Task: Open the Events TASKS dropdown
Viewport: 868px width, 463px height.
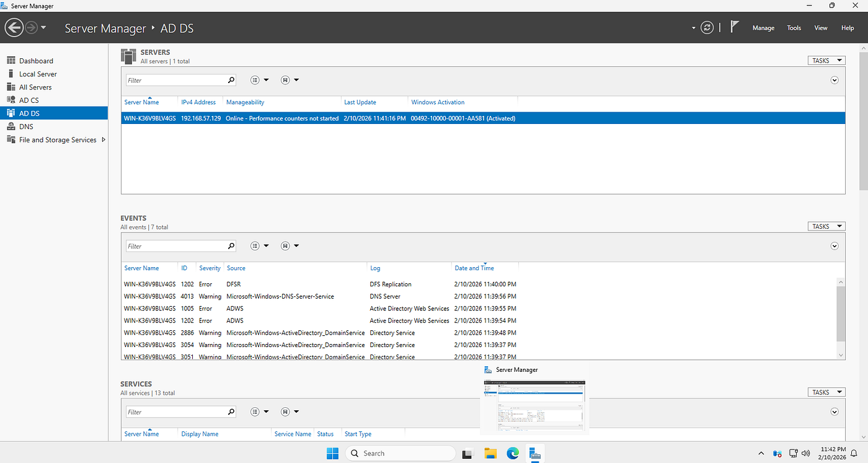Action: [x=826, y=227]
